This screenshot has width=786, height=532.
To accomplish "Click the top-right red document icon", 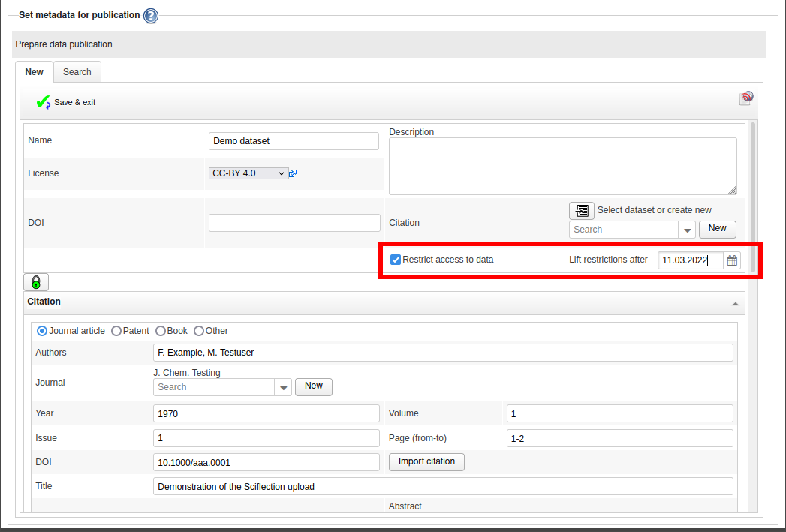I will (x=746, y=98).
